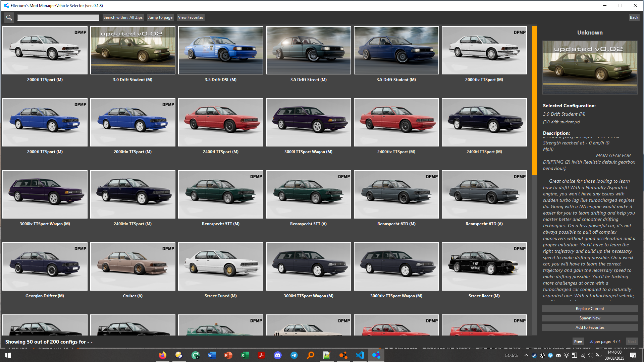Open Firefox from the taskbar
The height and width of the screenshot is (362, 644).
163,355
